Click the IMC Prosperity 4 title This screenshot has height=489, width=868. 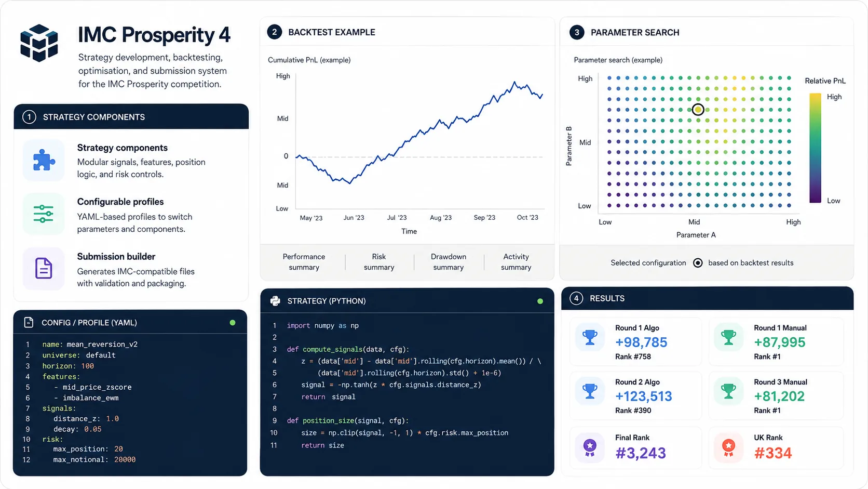coord(154,35)
